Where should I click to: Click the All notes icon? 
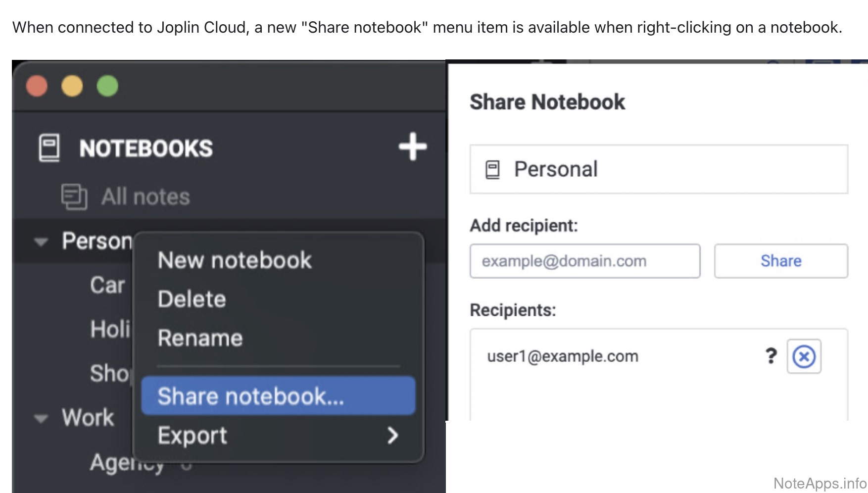[x=74, y=197]
